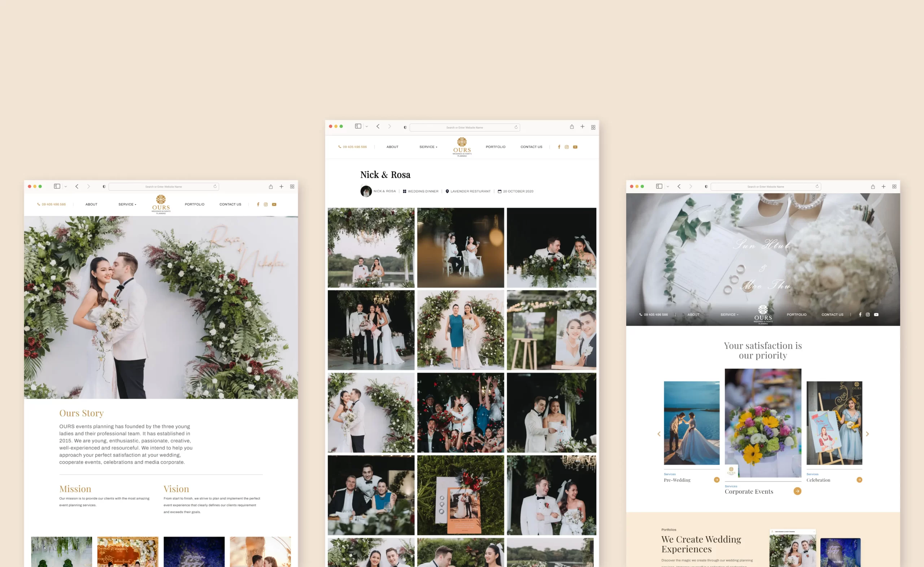Open CONTACT US in left window navigation
Image resolution: width=924 pixels, height=567 pixels.
230,204
